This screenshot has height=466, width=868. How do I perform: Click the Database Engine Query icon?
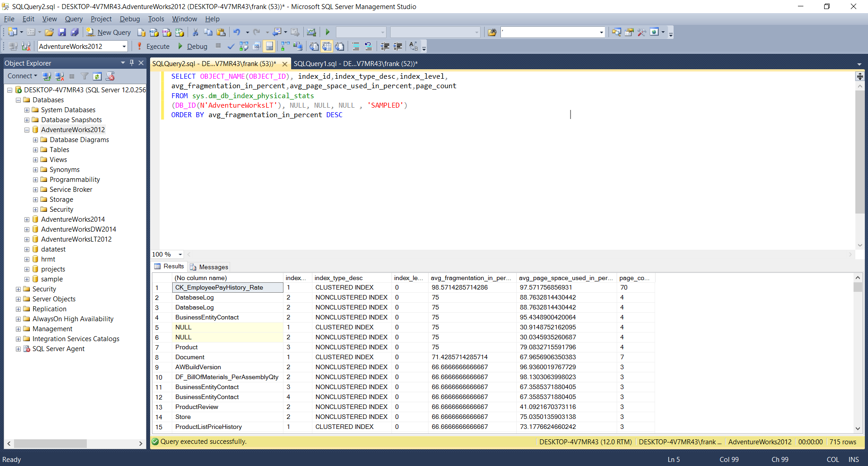click(142, 32)
